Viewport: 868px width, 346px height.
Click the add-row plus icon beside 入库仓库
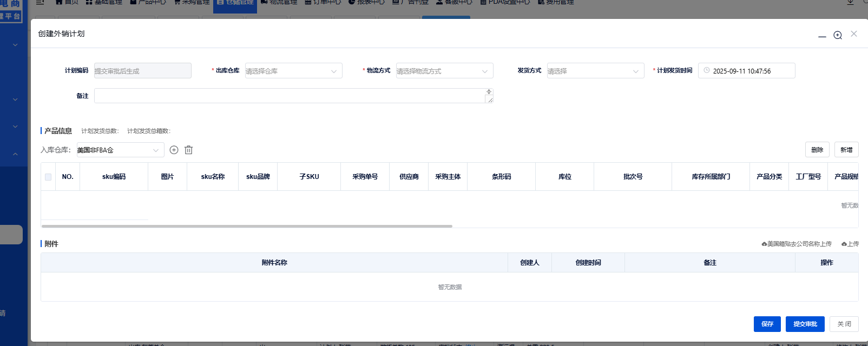click(174, 150)
